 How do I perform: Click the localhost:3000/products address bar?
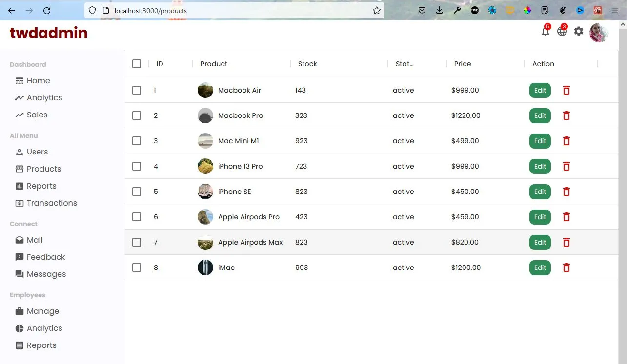234,10
